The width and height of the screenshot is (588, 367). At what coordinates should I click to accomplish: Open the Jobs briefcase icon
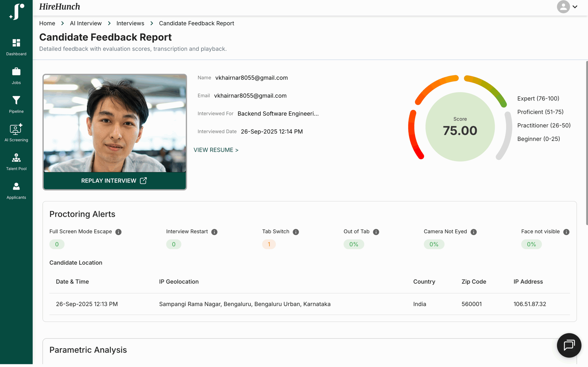pyautogui.click(x=16, y=72)
